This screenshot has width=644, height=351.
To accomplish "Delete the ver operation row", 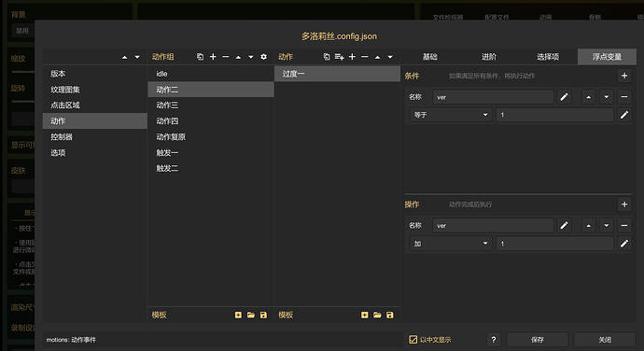I will [x=624, y=225].
